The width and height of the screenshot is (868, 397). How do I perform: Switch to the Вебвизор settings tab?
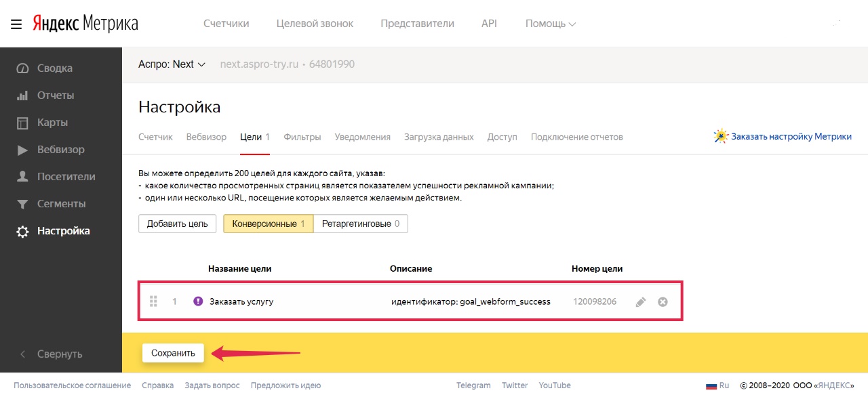(206, 137)
